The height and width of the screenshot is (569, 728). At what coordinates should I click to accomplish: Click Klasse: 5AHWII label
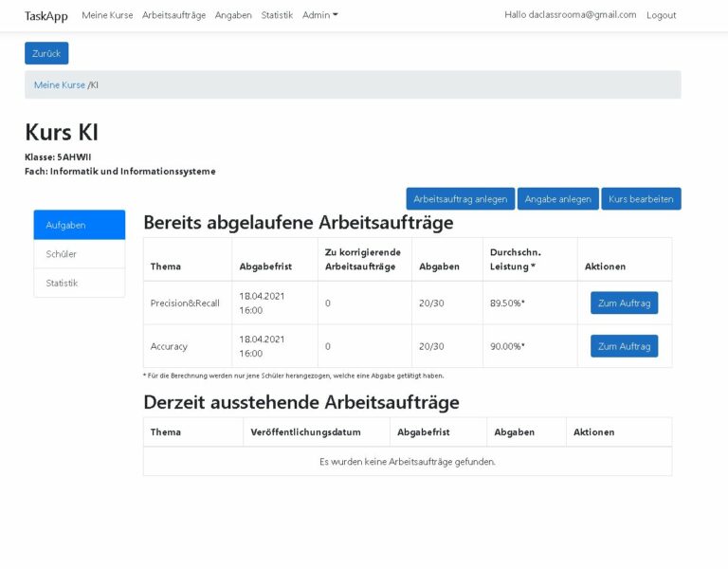58,157
